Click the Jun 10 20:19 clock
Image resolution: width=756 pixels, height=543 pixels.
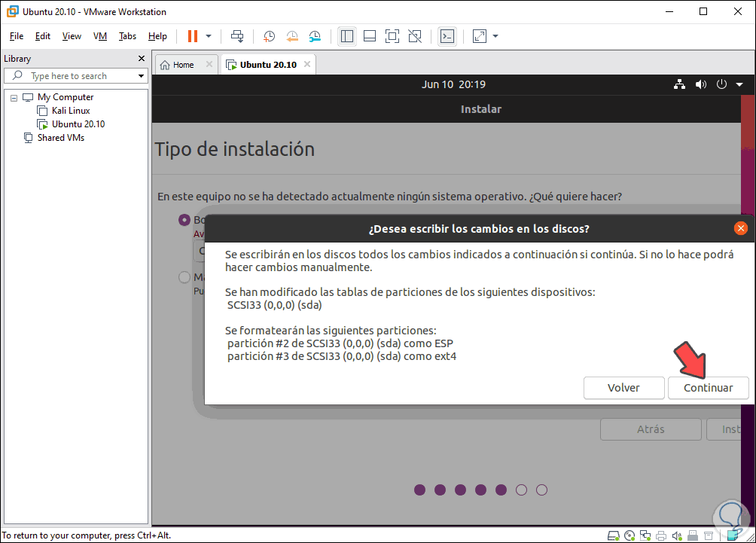tap(454, 84)
